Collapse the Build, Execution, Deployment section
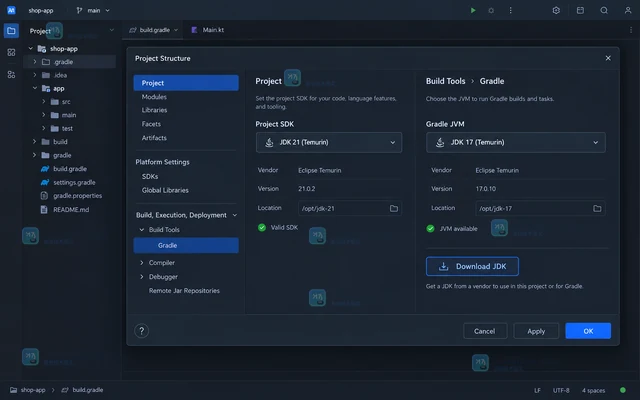Image resolution: width=640 pixels, height=400 pixels. pos(235,215)
